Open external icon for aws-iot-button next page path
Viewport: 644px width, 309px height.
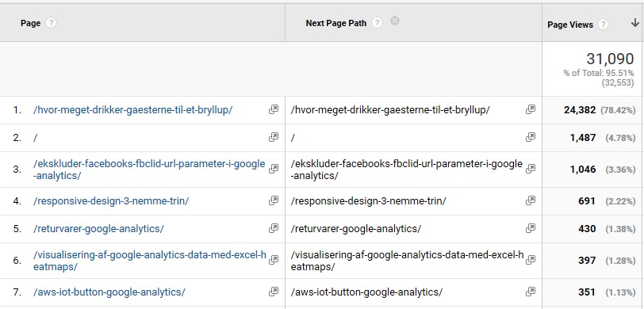click(531, 292)
